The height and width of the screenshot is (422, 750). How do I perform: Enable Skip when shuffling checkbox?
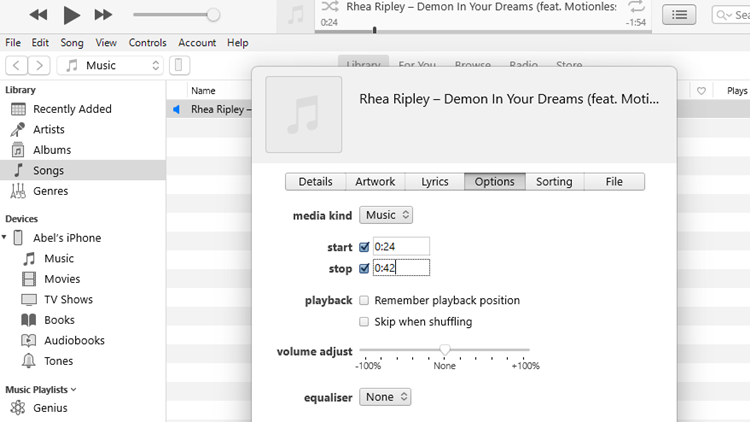(x=364, y=322)
